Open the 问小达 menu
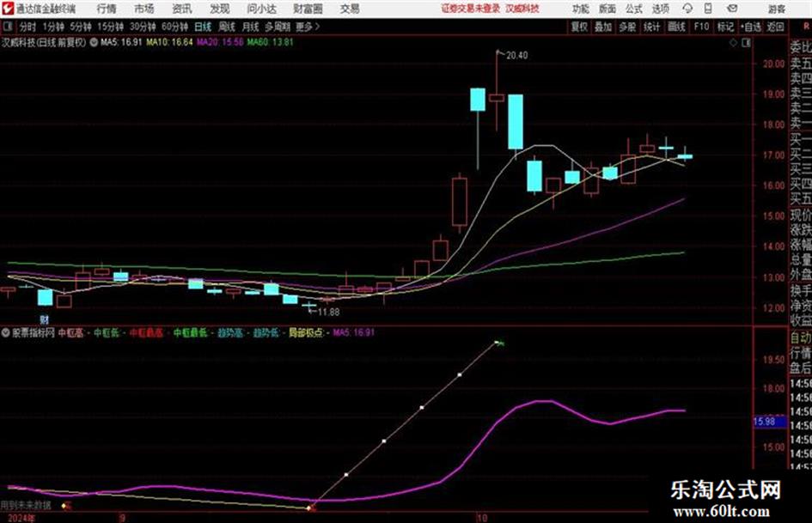The image size is (812, 523). pos(261,9)
